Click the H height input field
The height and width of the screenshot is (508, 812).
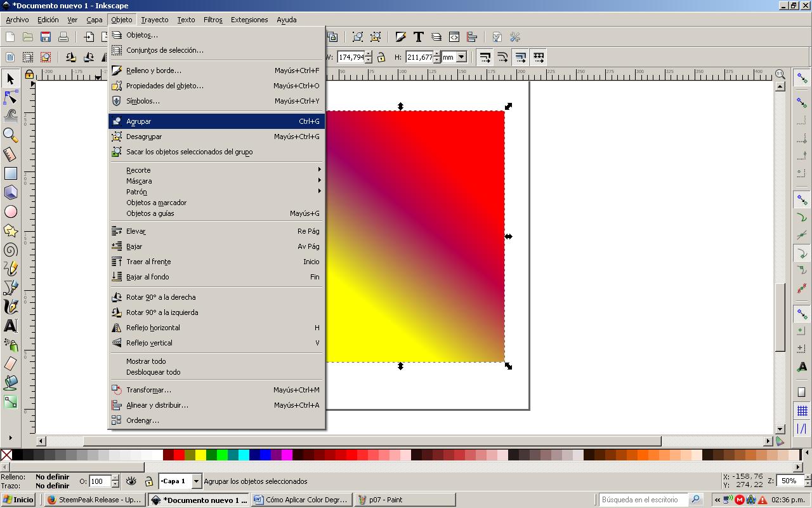[419, 57]
